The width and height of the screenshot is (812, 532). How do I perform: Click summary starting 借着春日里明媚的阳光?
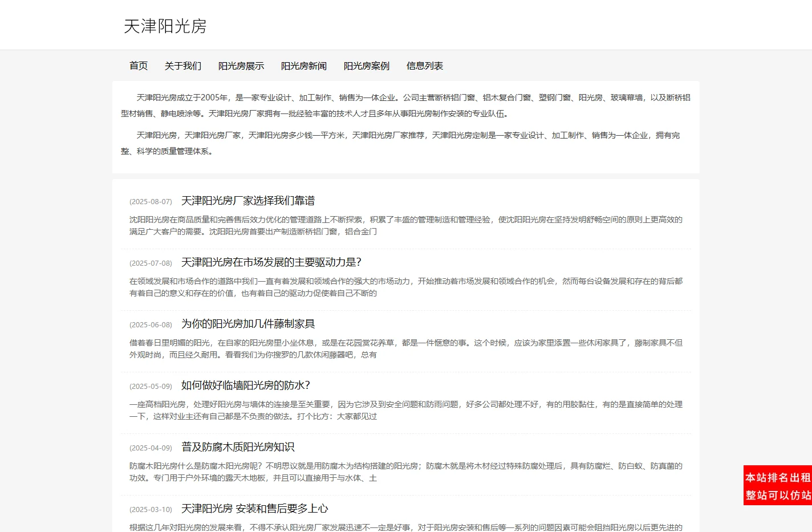[406, 349]
